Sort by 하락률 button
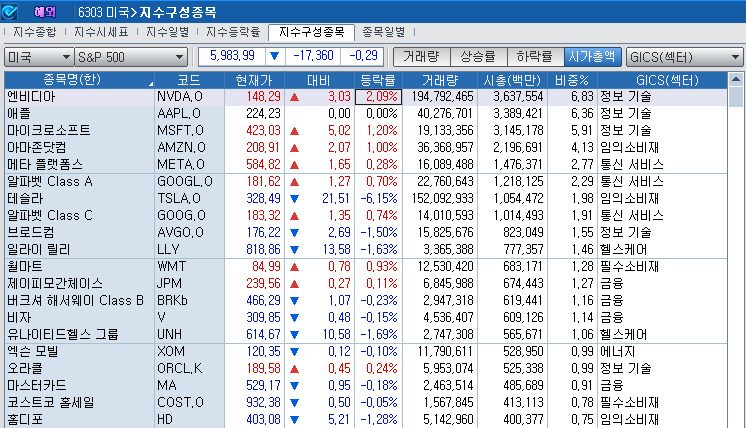This screenshot has height=428, width=746. (x=535, y=57)
